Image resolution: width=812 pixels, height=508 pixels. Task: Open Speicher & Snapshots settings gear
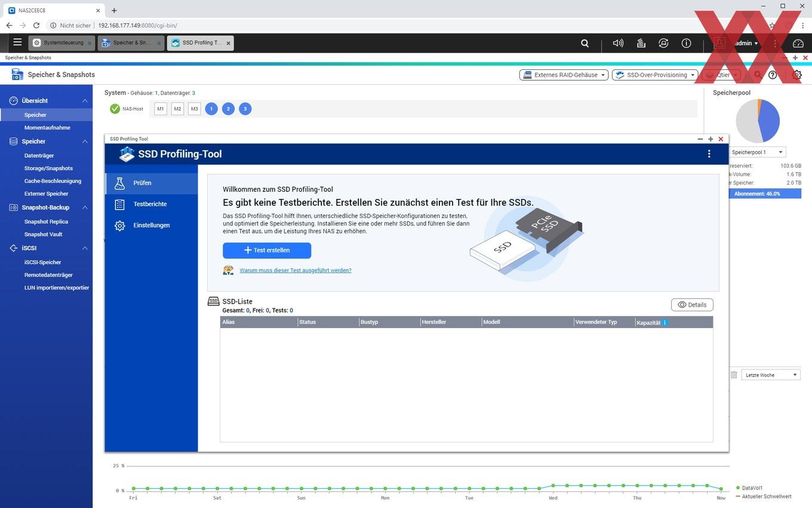click(796, 75)
